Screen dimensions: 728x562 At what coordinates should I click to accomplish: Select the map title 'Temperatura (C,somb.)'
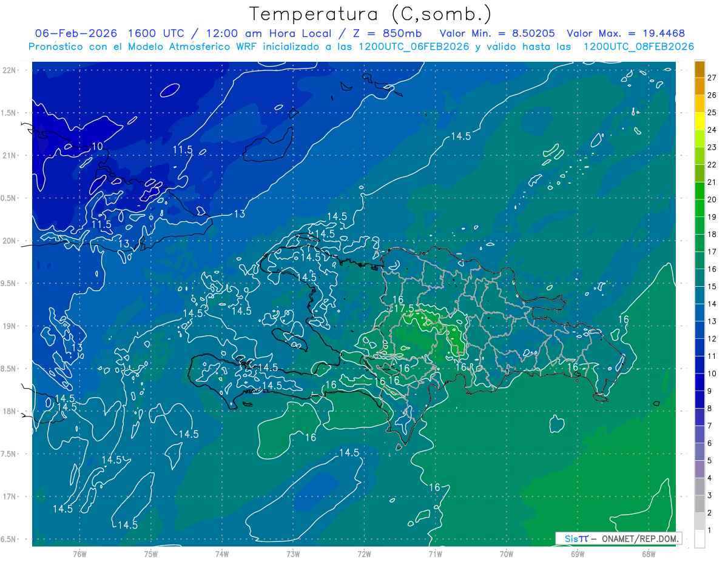pos(370,14)
